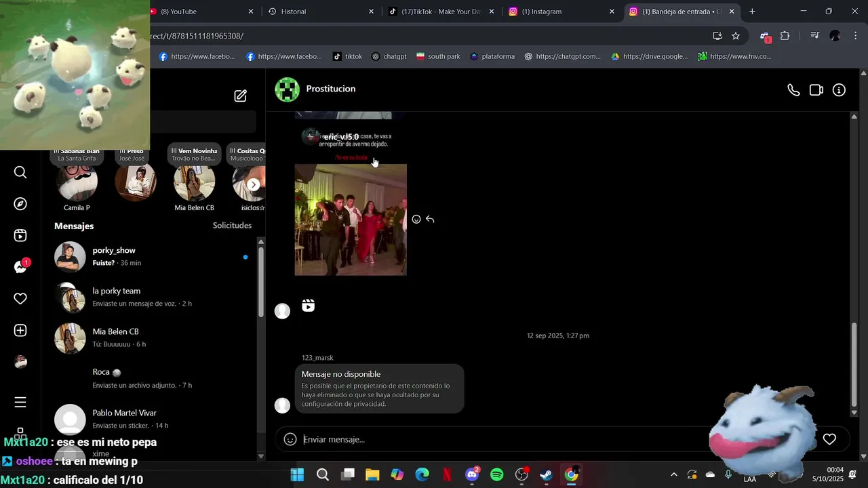The height and width of the screenshot is (488, 868).
Task: Start a video call in the chat
Action: pyautogui.click(x=816, y=90)
